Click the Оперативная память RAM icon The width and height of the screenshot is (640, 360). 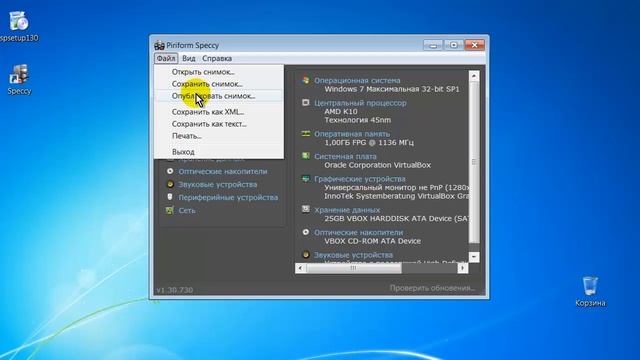tap(306, 133)
